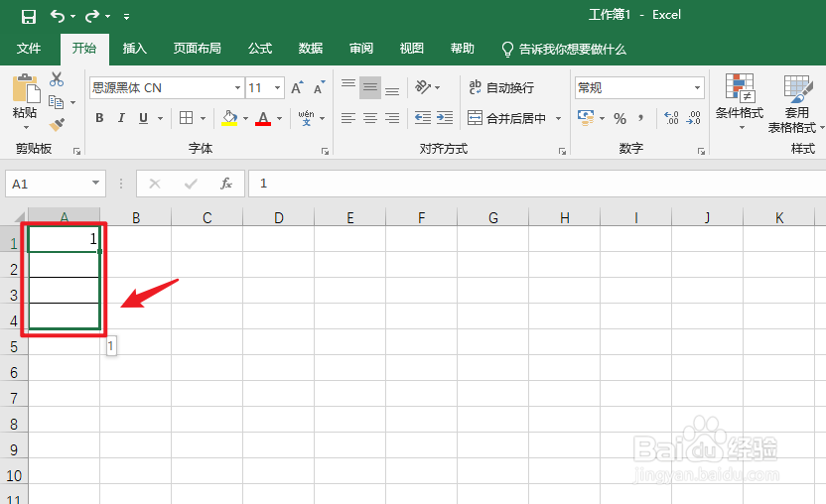Click the Name Box showing A1
This screenshot has height=504, width=826.
pyautogui.click(x=56, y=184)
